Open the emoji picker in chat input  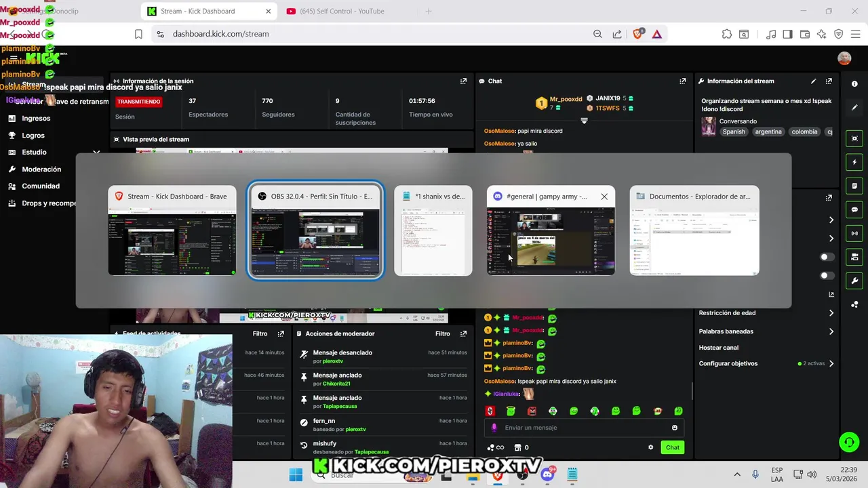tap(674, 428)
